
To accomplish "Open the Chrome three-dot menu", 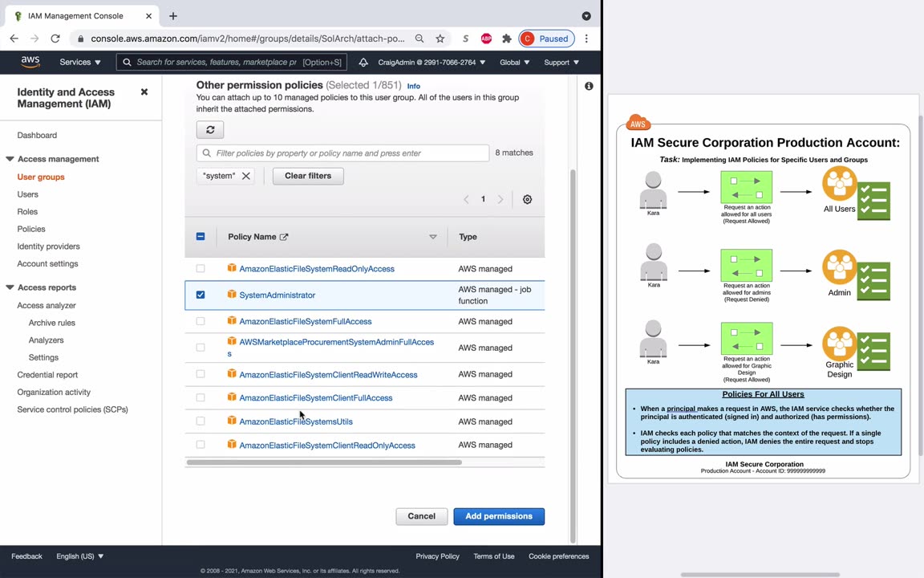I will coord(586,39).
